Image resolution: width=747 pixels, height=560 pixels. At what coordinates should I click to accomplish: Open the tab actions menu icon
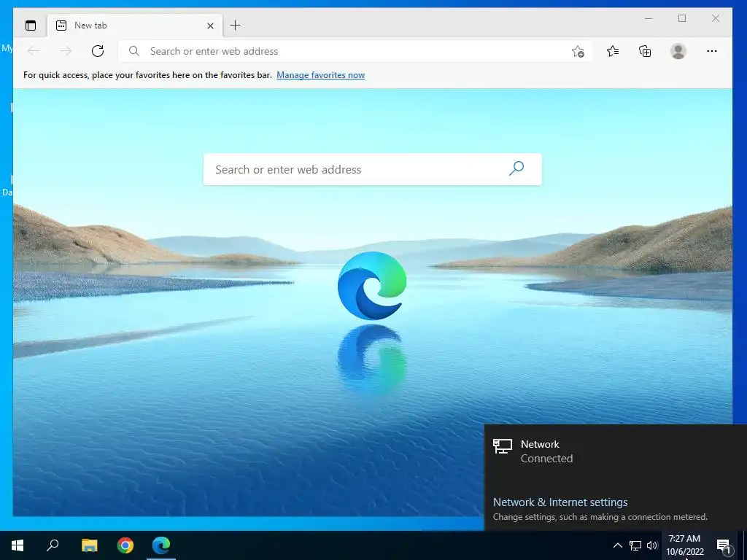pos(31,26)
